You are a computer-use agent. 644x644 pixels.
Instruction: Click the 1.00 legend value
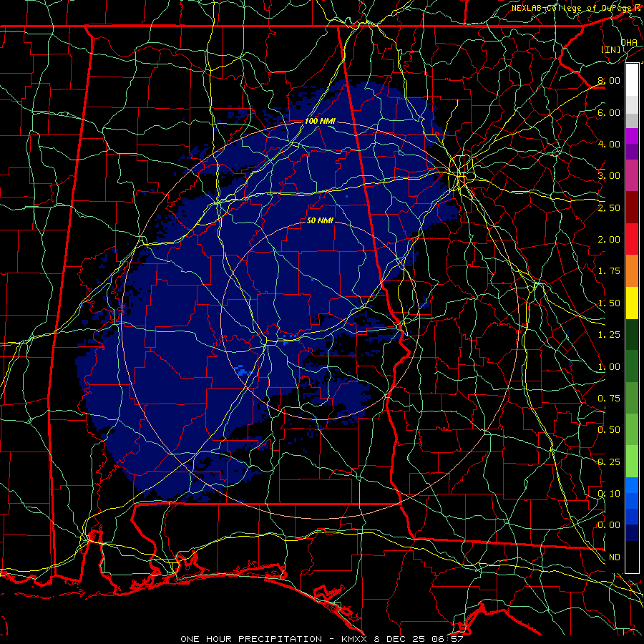tap(609, 367)
